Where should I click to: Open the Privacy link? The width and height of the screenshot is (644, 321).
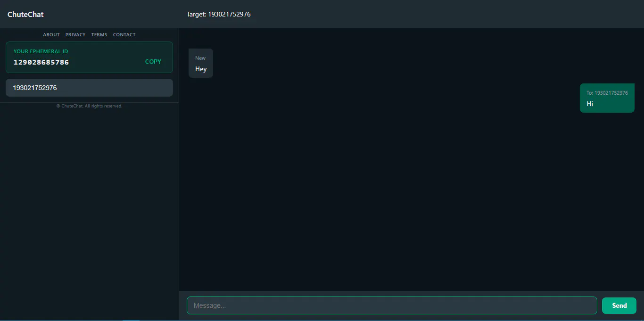coord(75,35)
